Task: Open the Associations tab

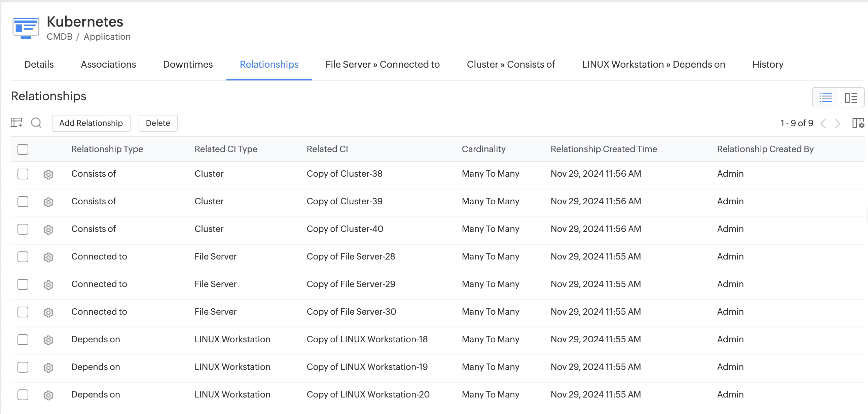Action: click(x=108, y=64)
